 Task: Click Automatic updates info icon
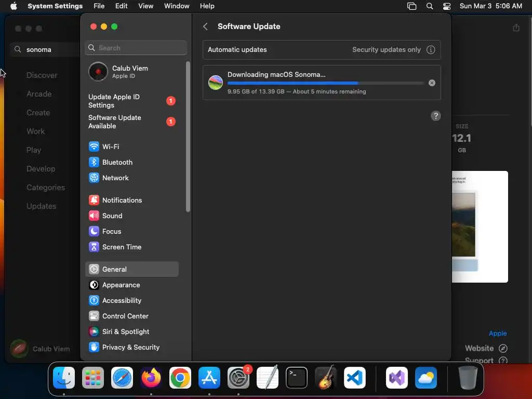click(x=431, y=49)
